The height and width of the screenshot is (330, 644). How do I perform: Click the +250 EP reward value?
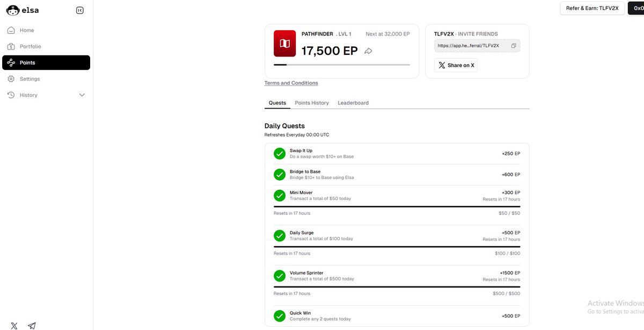511,153
